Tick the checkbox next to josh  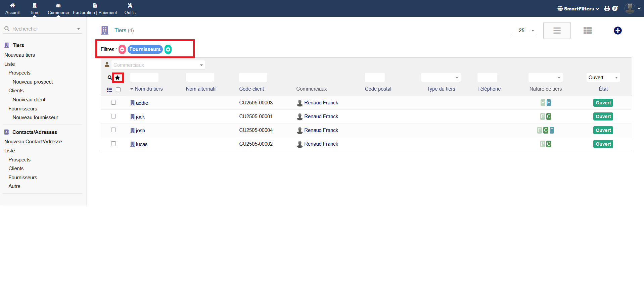113,130
